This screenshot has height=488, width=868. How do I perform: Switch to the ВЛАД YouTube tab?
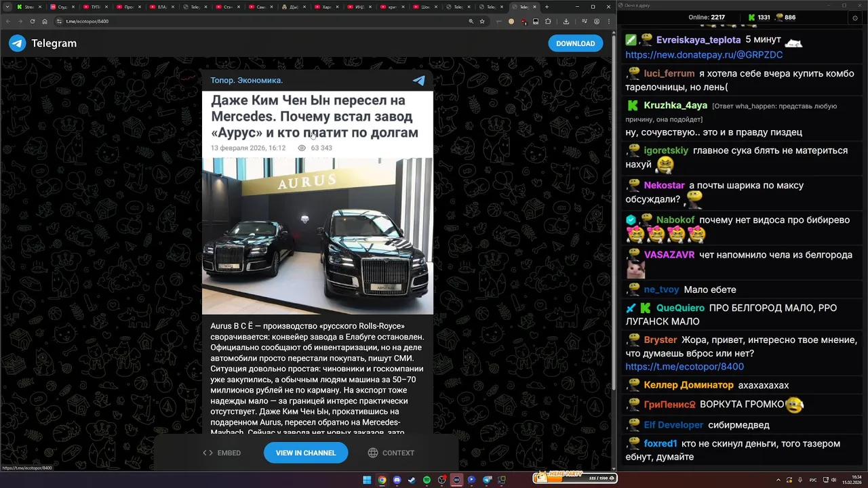[161, 7]
